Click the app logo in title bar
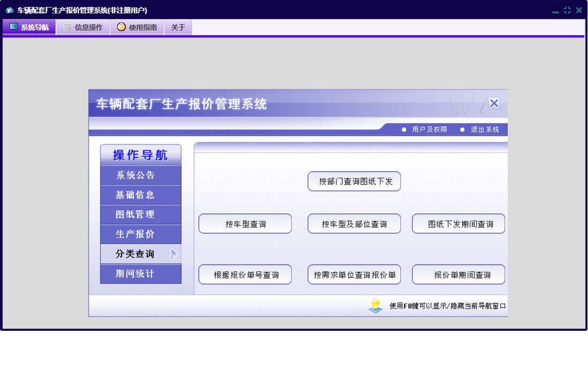588x387 pixels. click(x=10, y=10)
